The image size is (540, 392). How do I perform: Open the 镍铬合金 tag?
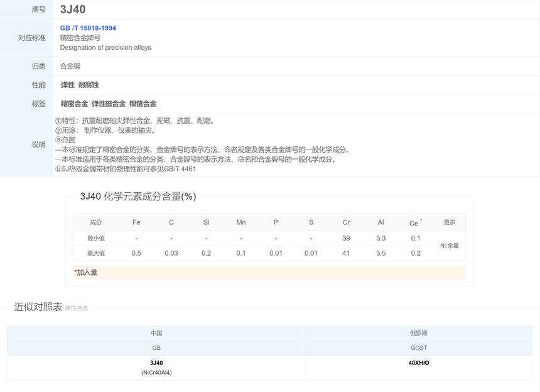pos(143,104)
